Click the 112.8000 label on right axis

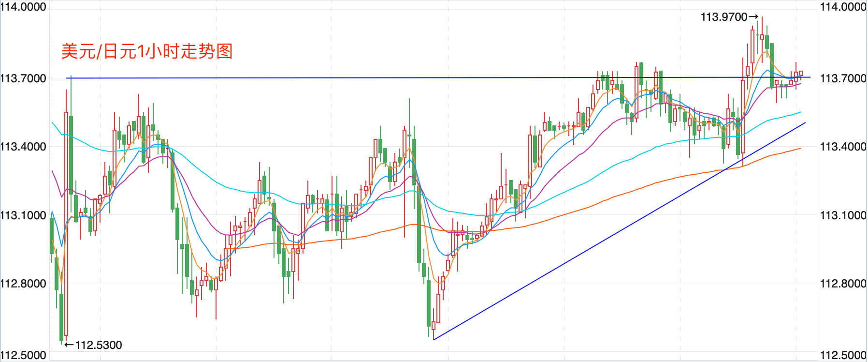click(843, 284)
